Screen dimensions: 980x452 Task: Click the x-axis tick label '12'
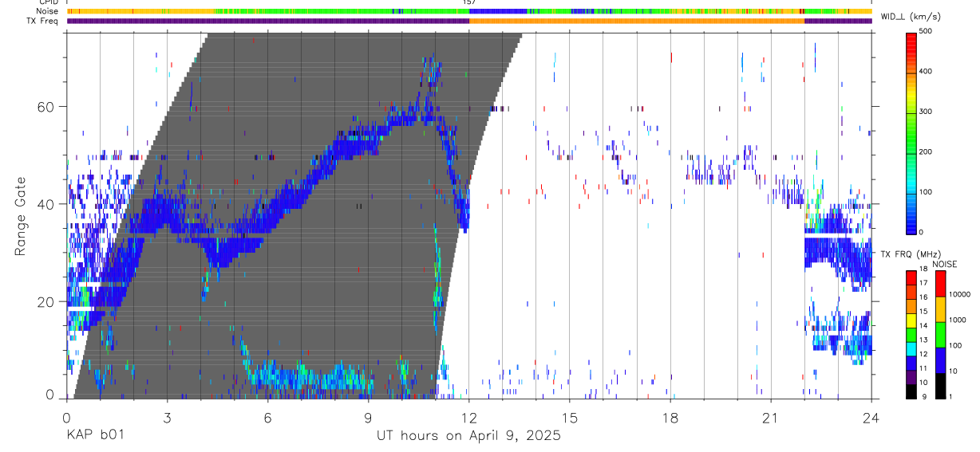coord(469,417)
